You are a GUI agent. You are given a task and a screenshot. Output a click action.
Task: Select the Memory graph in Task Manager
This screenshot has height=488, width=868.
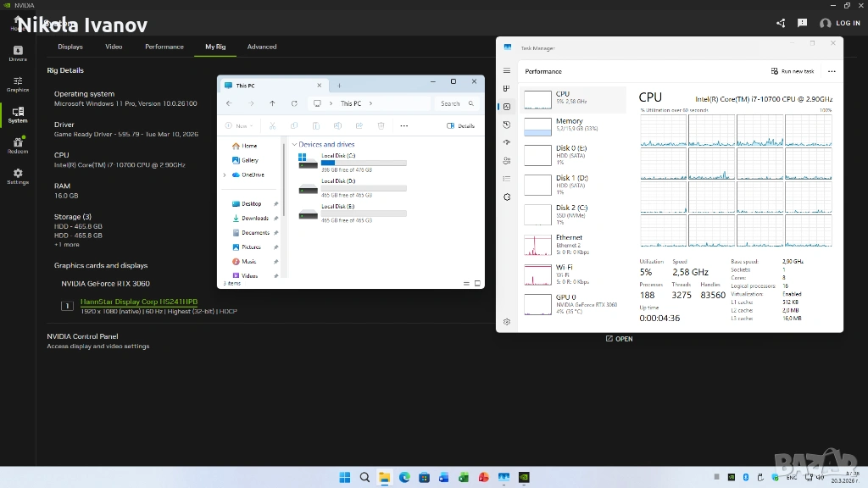pyautogui.click(x=538, y=126)
